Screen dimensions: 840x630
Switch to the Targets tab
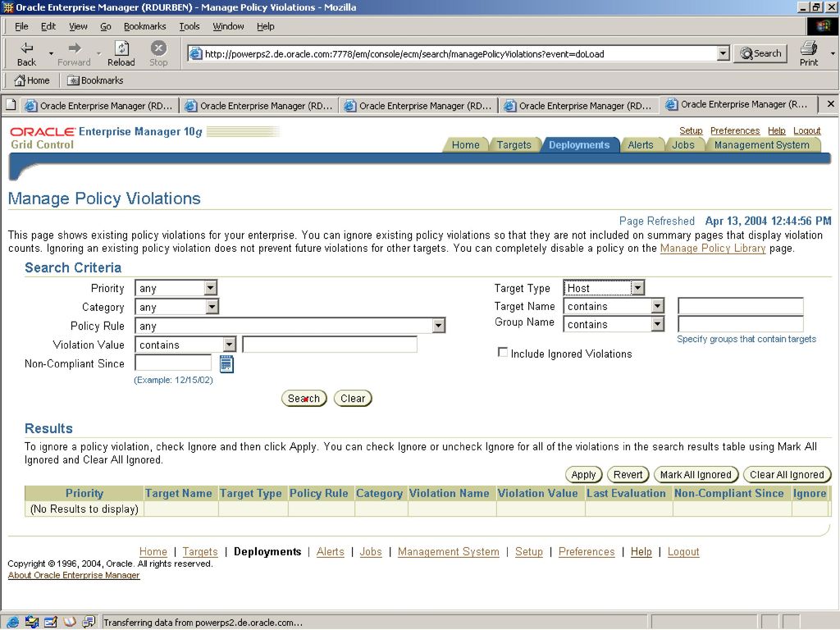pyautogui.click(x=514, y=145)
